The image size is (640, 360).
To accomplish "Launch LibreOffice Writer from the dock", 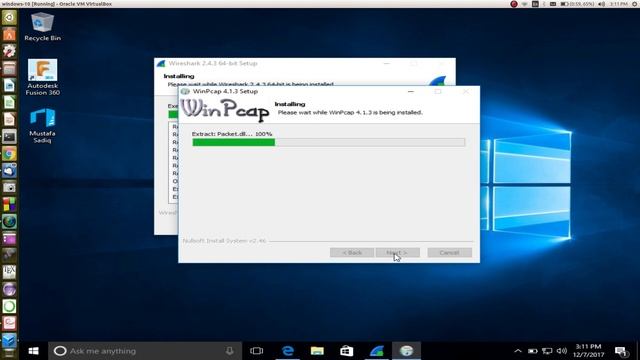I will (x=9, y=86).
